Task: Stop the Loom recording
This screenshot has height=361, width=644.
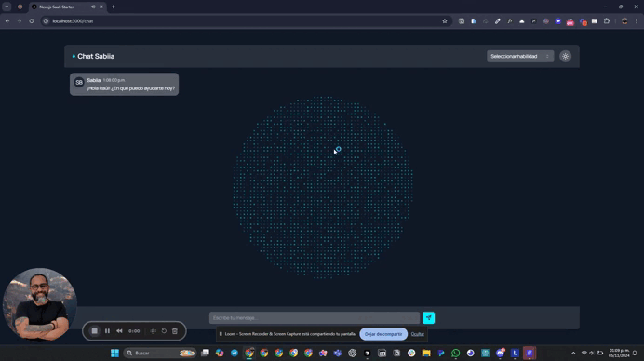Action: tap(95, 331)
